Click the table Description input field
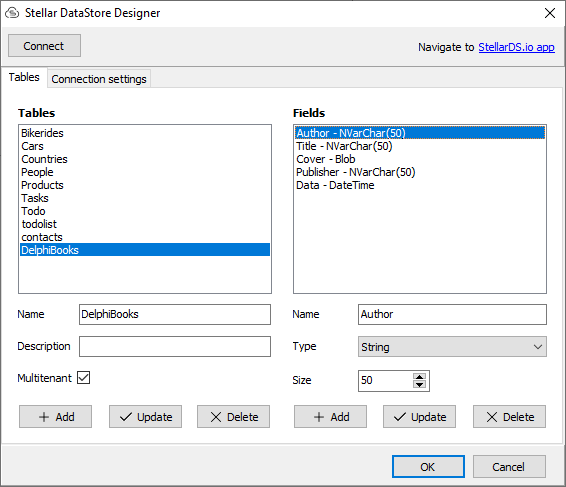The image size is (566, 487). click(x=175, y=347)
